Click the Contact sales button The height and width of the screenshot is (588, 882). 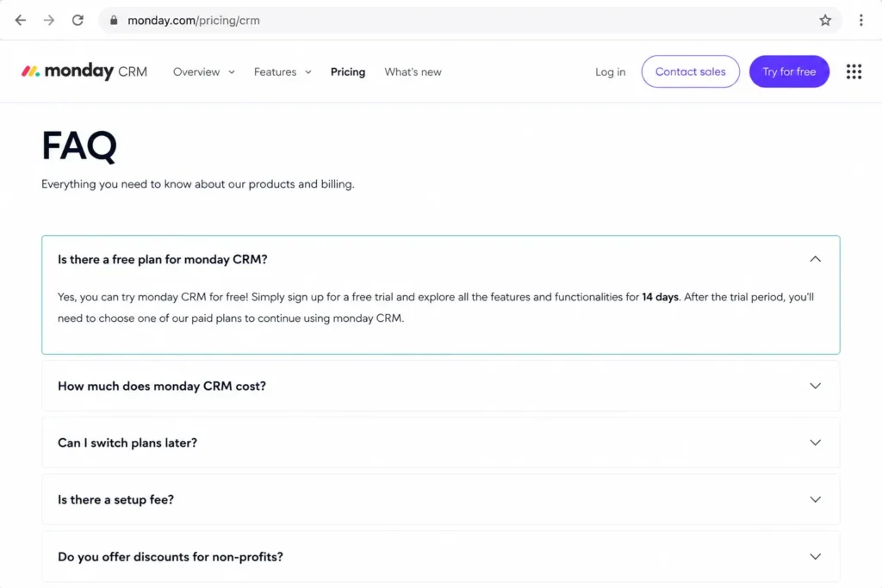[x=690, y=71]
